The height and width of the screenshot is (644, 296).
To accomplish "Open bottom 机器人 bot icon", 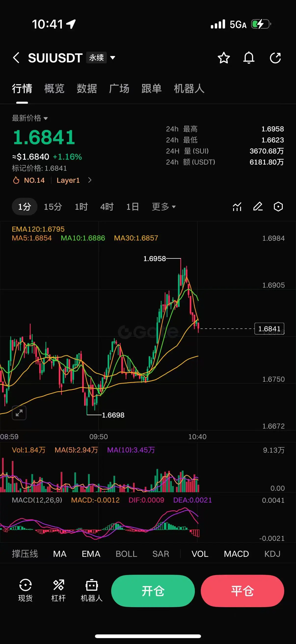I will [x=92, y=590].
